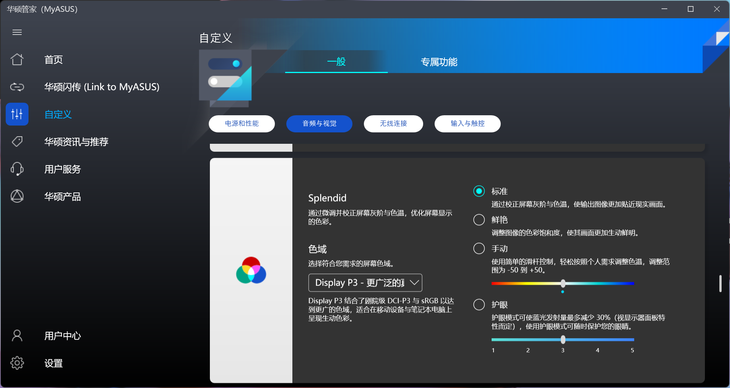Switch to the 一般 tab
This screenshot has width=730, height=388.
tap(336, 61)
